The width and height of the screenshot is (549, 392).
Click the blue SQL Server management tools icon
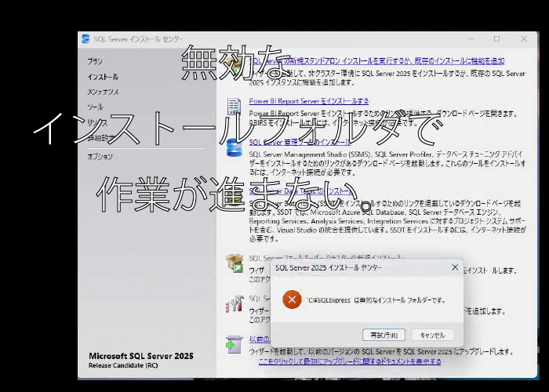[x=234, y=147]
